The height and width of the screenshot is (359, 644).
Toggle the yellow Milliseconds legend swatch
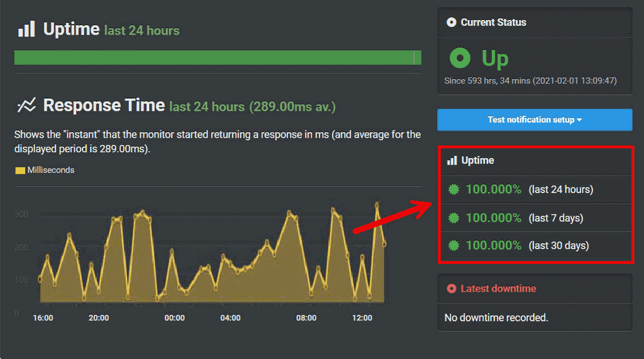(20, 170)
